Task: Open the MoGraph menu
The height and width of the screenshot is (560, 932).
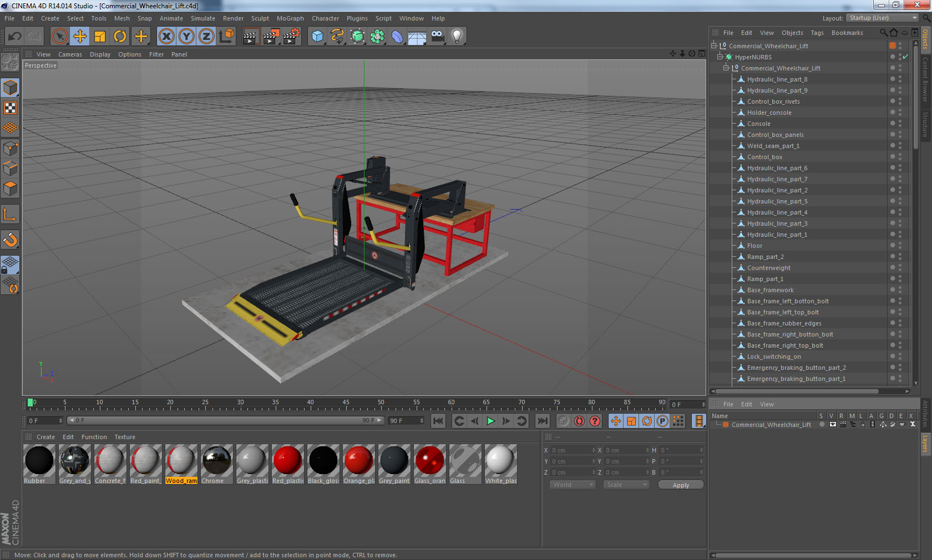Action: 290,18
